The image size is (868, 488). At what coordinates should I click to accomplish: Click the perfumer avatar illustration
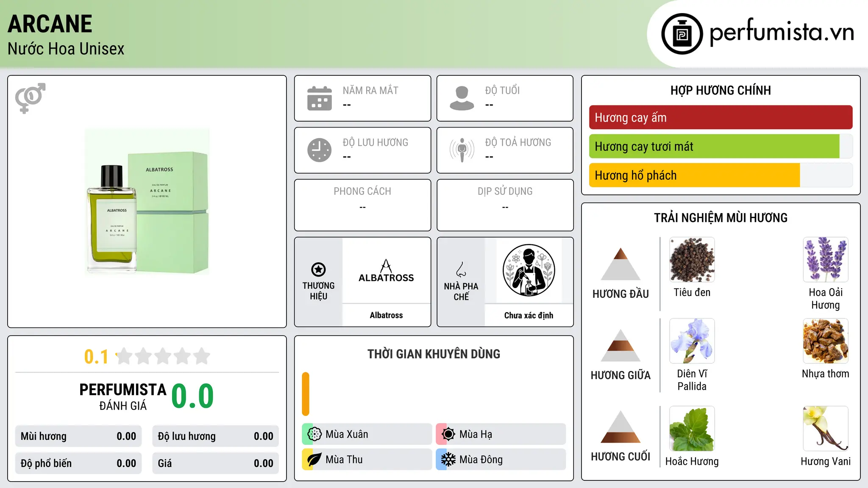(529, 270)
